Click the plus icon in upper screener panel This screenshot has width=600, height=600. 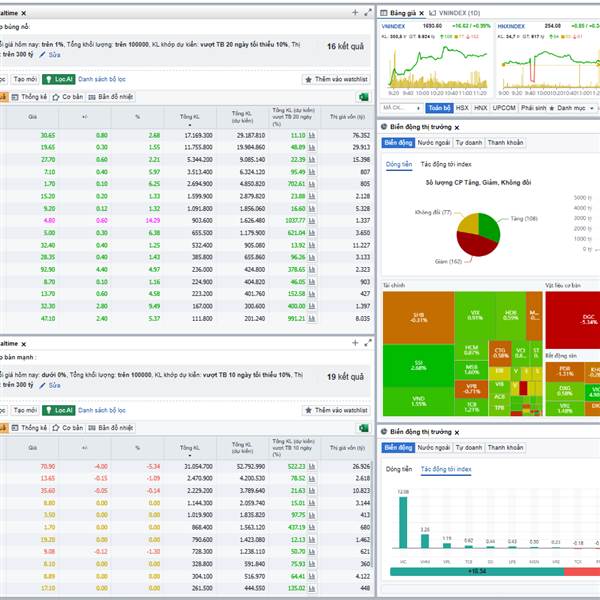pos(354,11)
